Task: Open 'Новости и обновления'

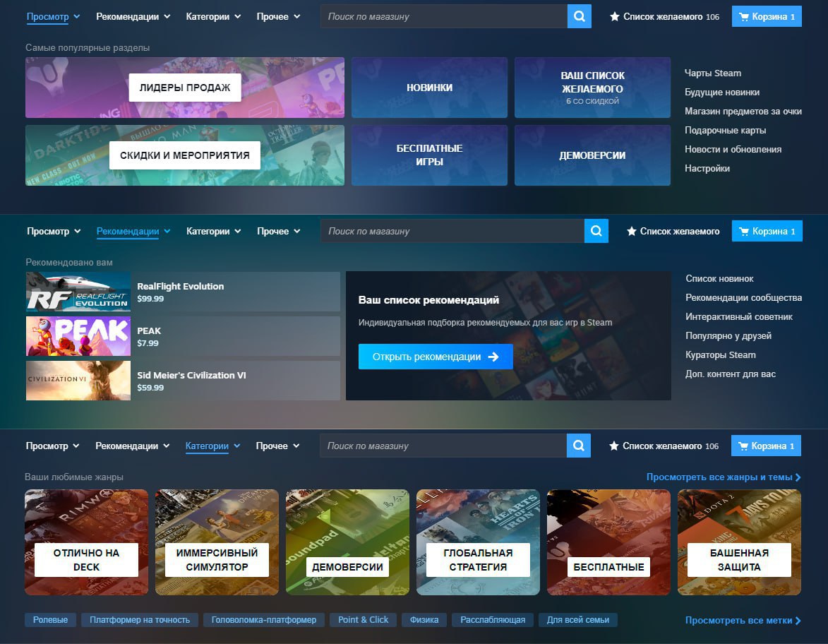Action: (x=733, y=149)
